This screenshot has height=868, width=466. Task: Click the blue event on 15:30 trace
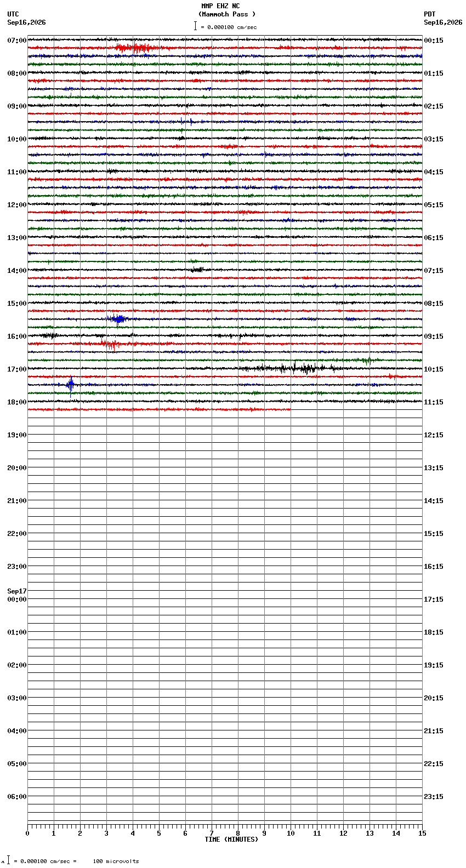pos(118,319)
